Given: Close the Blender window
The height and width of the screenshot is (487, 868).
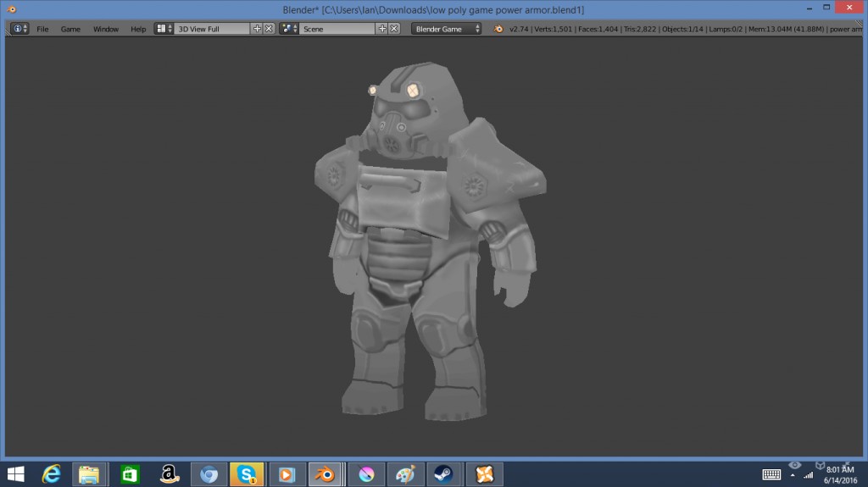Looking at the screenshot, I should (x=849, y=7).
